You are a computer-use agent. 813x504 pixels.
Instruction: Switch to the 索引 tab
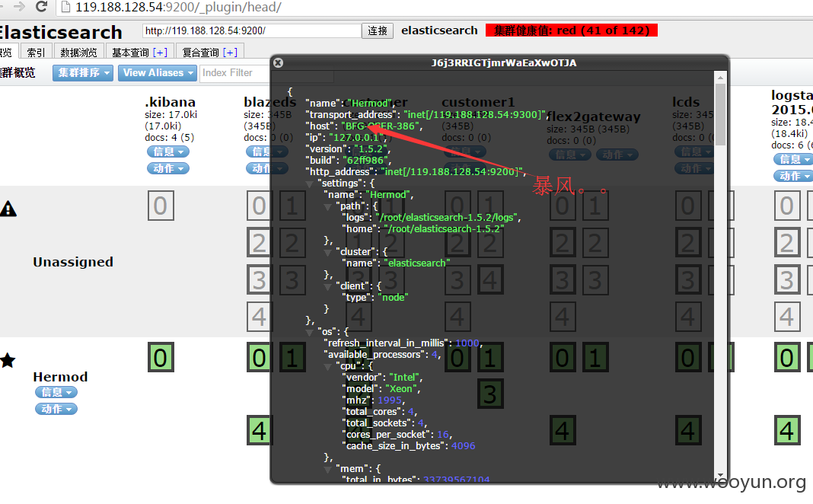tap(36, 52)
